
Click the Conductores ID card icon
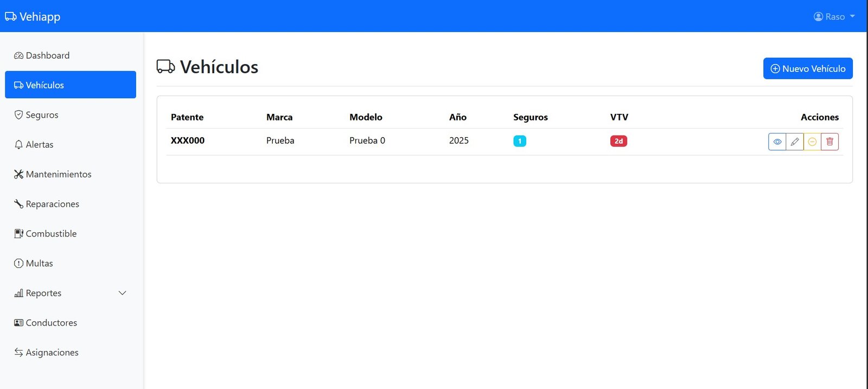pos(18,323)
